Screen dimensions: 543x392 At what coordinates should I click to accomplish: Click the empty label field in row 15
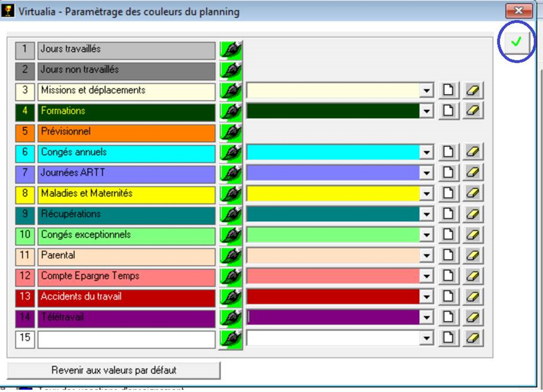(x=126, y=339)
